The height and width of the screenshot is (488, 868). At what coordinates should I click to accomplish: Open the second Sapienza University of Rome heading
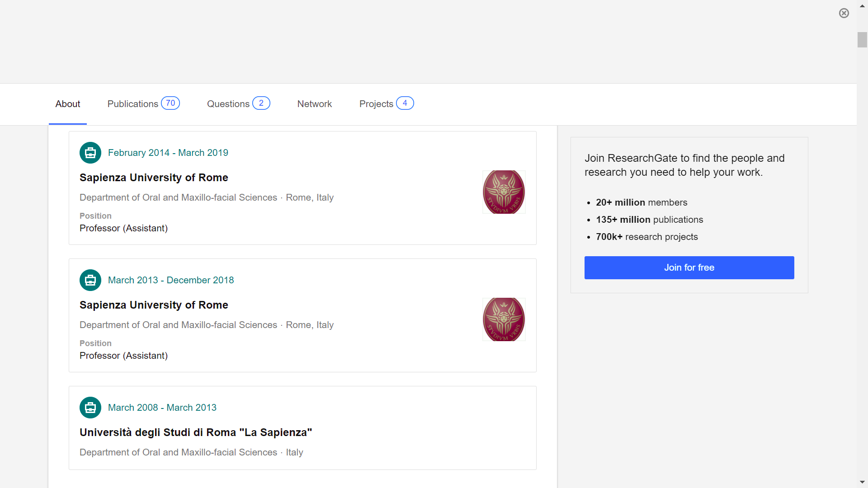click(154, 305)
